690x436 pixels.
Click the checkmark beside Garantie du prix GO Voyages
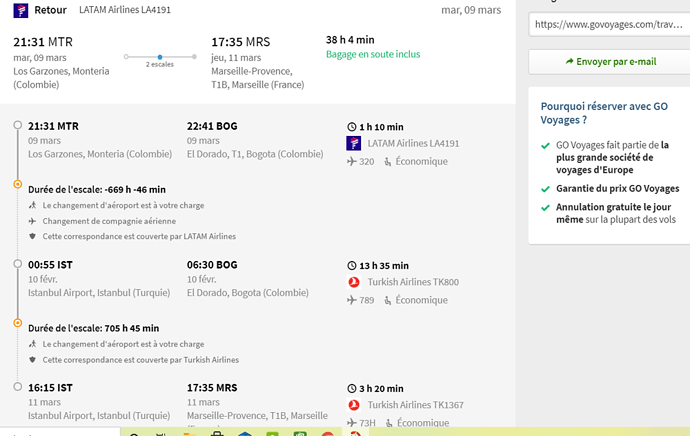point(546,189)
